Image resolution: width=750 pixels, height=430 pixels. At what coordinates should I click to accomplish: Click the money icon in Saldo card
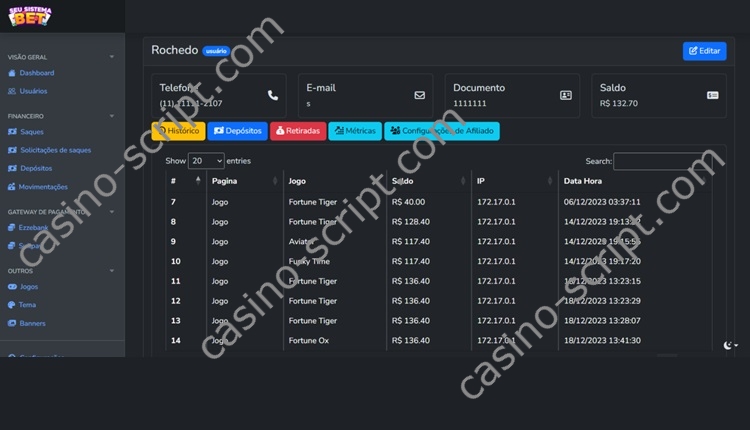coord(713,95)
